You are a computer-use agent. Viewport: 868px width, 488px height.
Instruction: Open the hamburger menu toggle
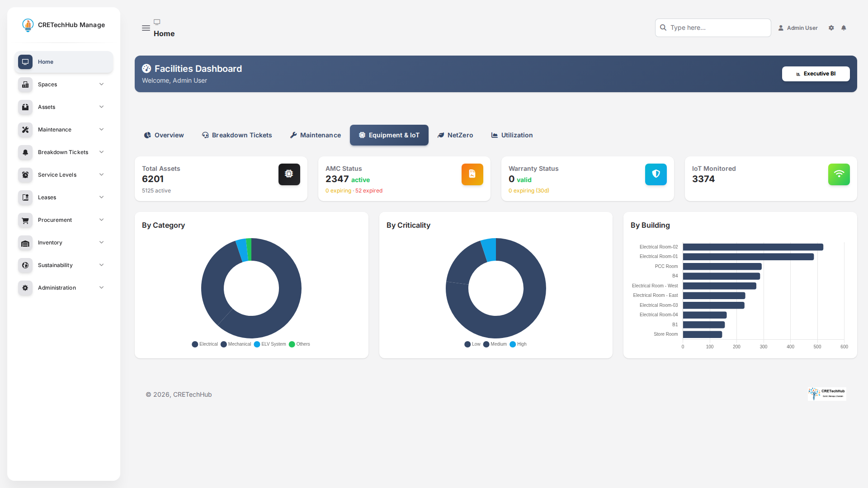[146, 28]
